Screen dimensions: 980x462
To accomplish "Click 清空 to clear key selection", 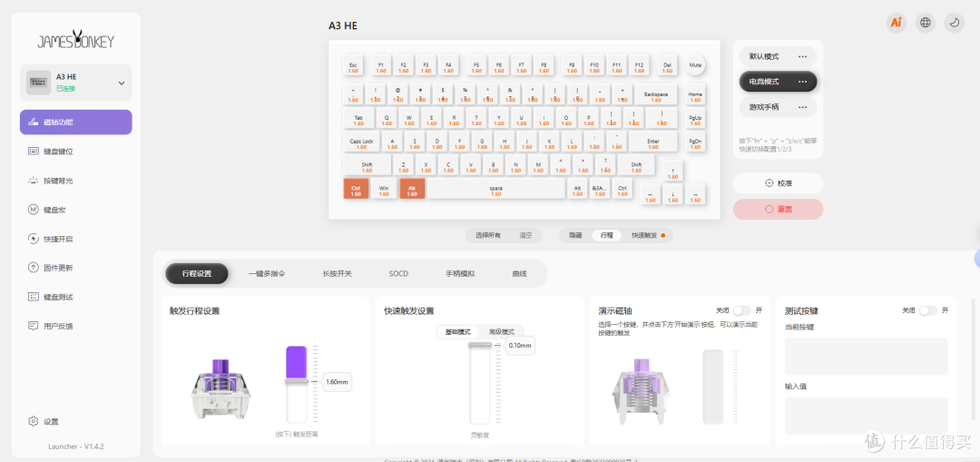I will coord(525,236).
